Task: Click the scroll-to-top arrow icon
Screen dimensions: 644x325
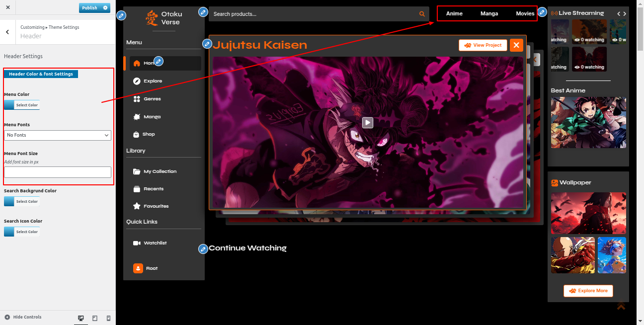Action: tap(621, 306)
